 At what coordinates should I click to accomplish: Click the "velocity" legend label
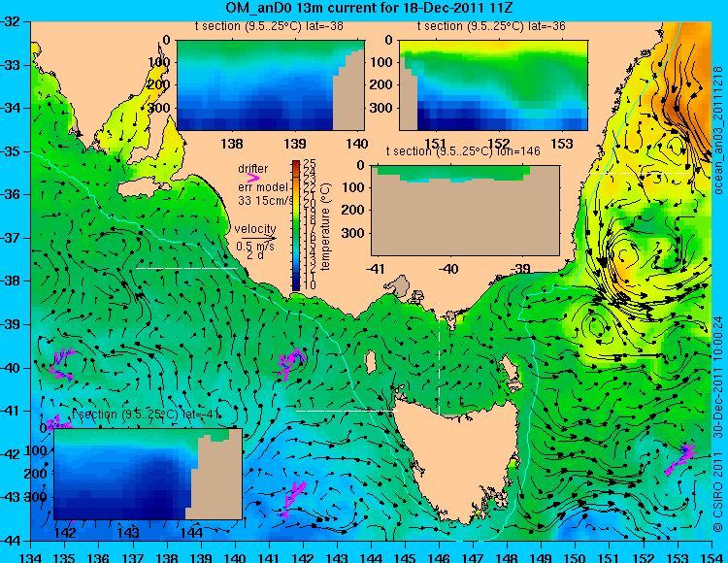click(x=255, y=229)
